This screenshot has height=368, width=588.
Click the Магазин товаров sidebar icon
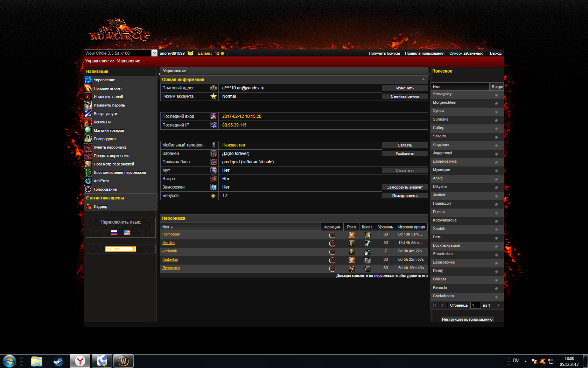pyautogui.click(x=88, y=130)
